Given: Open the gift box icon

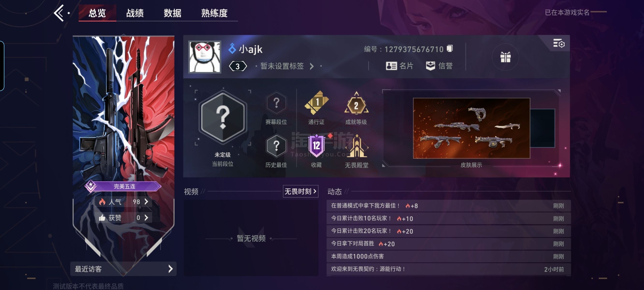Looking at the screenshot, I should point(505,57).
